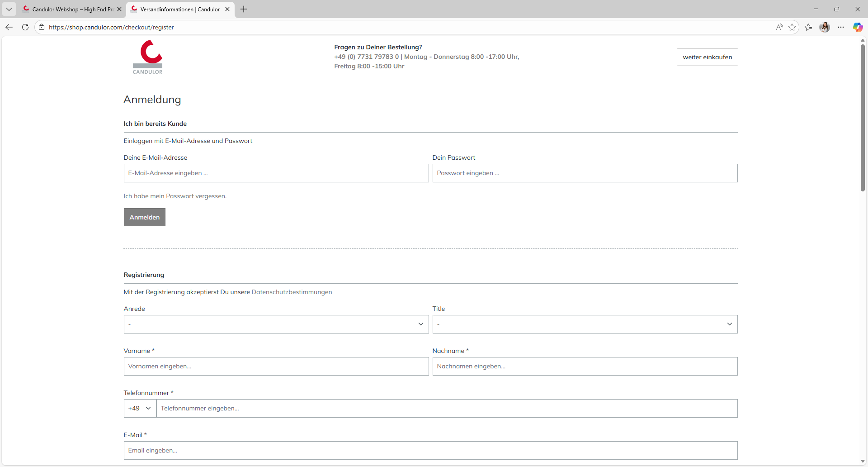Close the Versandinformationen tab
The height and width of the screenshot is (467, 868).
(227, 9)
